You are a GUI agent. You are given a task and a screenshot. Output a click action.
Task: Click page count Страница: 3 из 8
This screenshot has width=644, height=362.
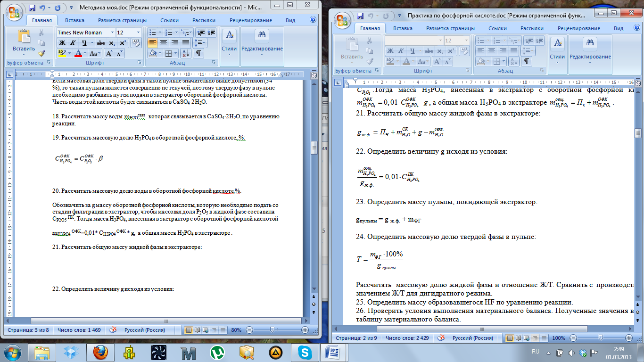[x=28, y=330]
